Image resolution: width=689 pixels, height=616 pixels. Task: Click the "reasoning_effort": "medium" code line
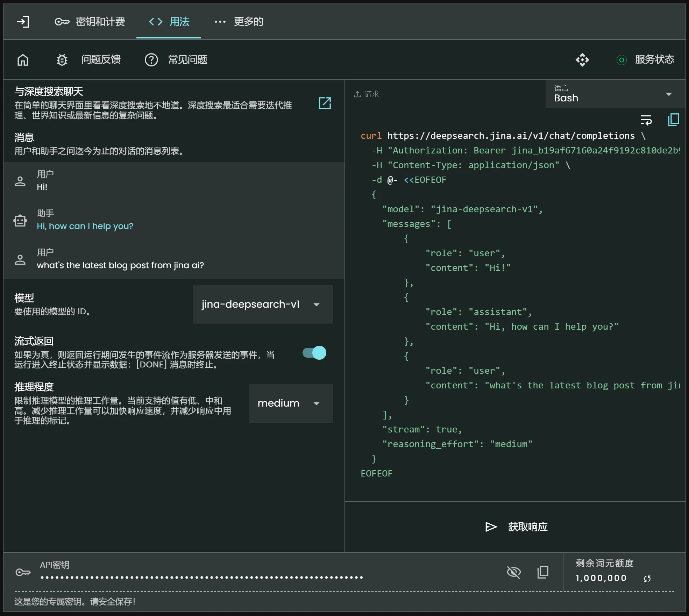point(457,444)
